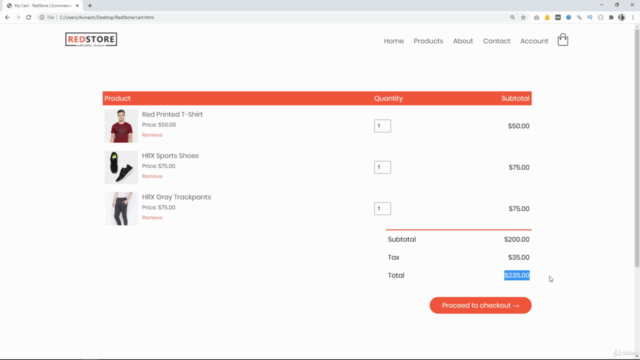The image size is (640, 360).
Task: Click quantity field for HRX Gray Trackpants
Action: (382, 209)
